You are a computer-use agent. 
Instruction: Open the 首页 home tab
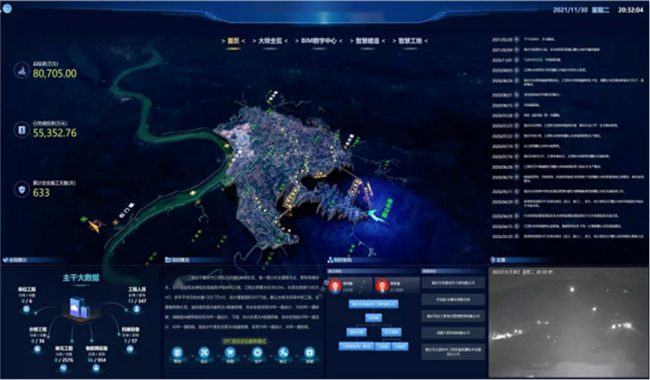point(233,41)
